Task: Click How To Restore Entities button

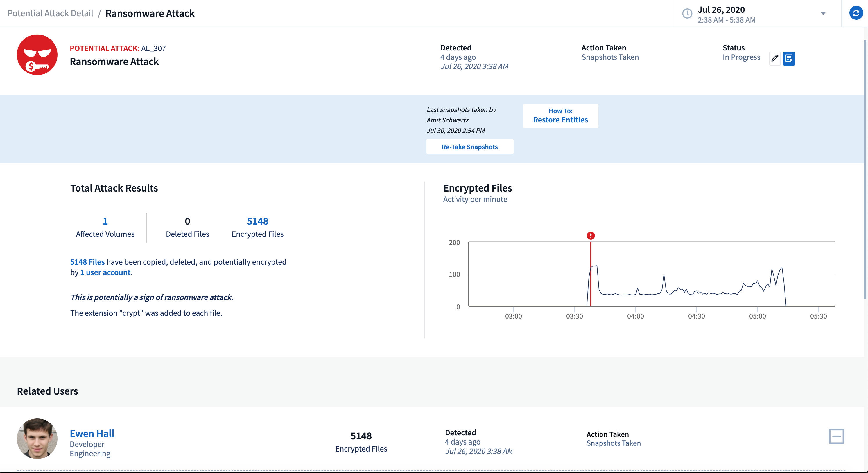Action: [560, 115]
